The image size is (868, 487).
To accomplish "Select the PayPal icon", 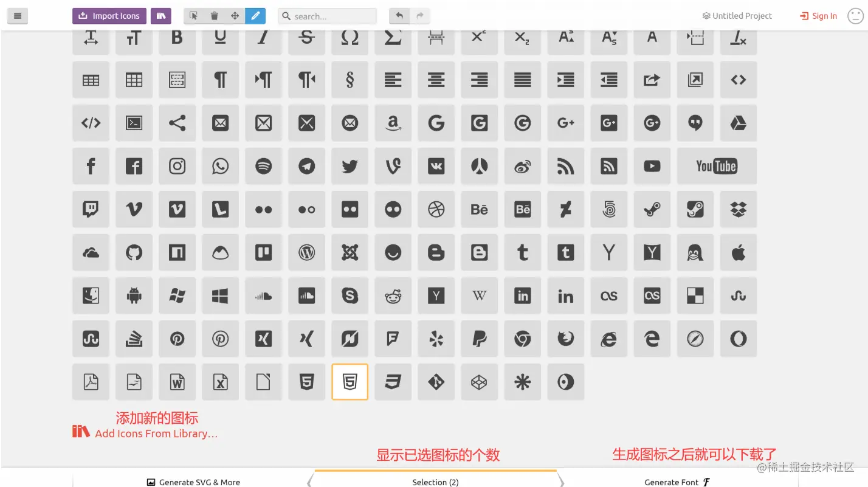I will (480, 339).
